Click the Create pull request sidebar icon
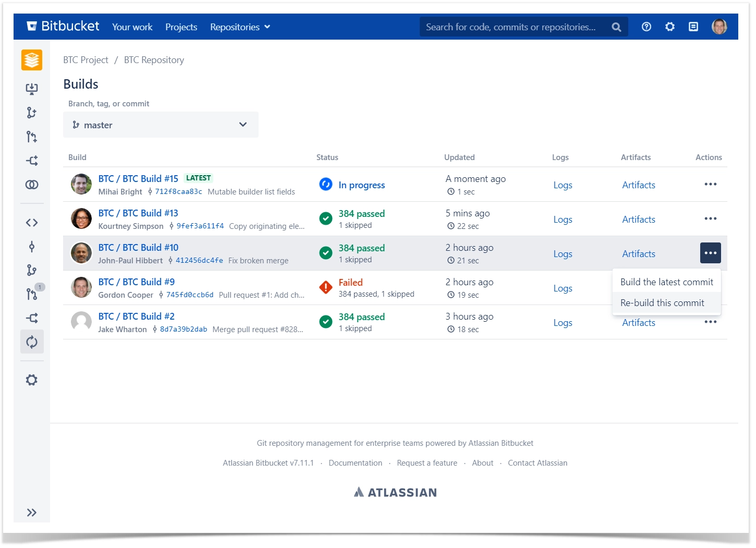This screenshot has width=756, height=548. (32, 137)
